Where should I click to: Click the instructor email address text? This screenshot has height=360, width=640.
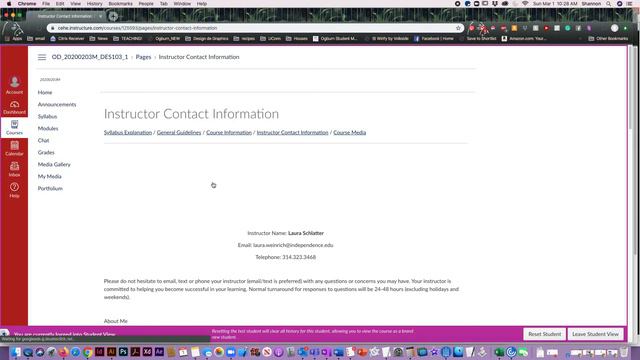click(x=293, y=245)
